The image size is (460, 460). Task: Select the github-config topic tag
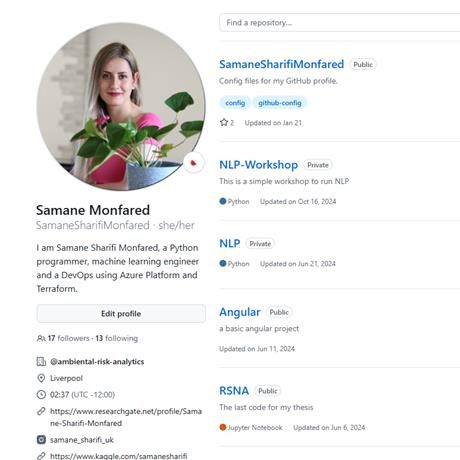click(x=280, y=103)
